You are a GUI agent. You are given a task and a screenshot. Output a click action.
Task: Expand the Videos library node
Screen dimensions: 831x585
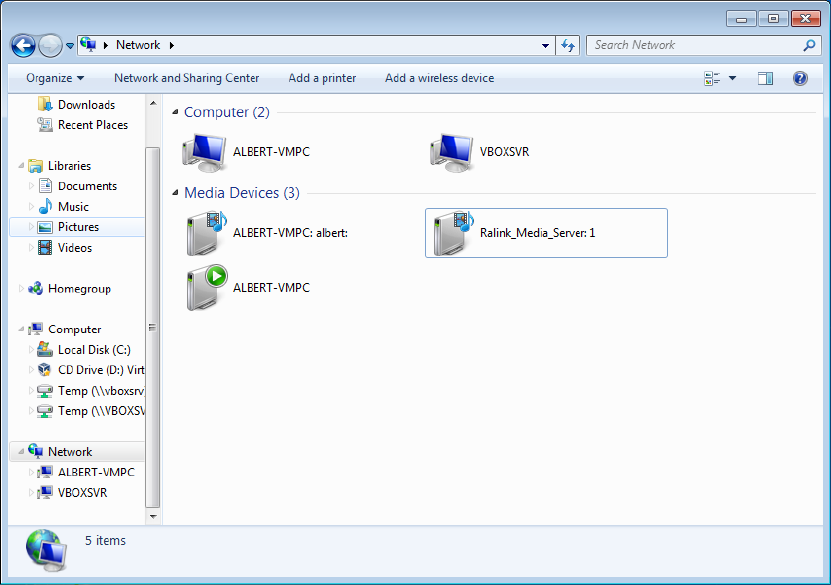[31, 247]
